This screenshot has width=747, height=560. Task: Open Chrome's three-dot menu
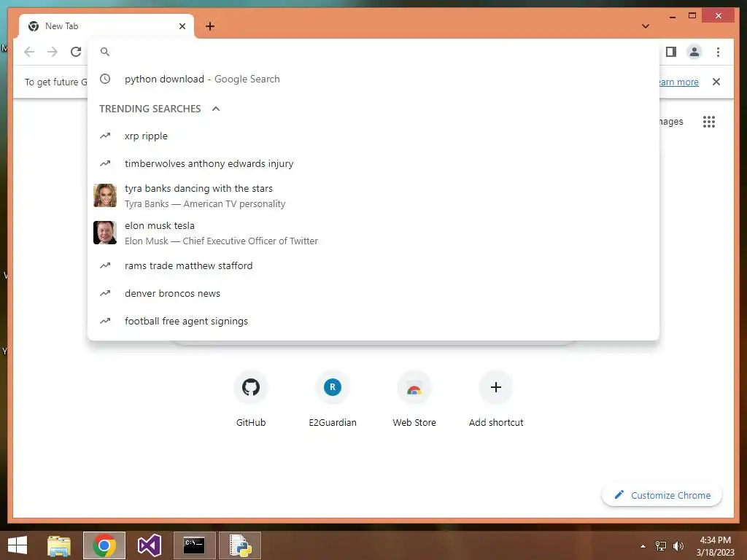(718, 52)
